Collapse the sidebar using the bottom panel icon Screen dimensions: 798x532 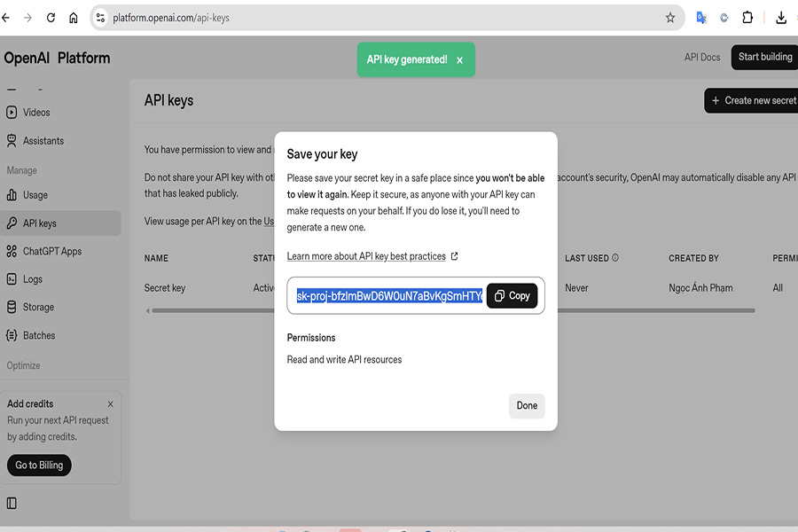coord(12,503)
